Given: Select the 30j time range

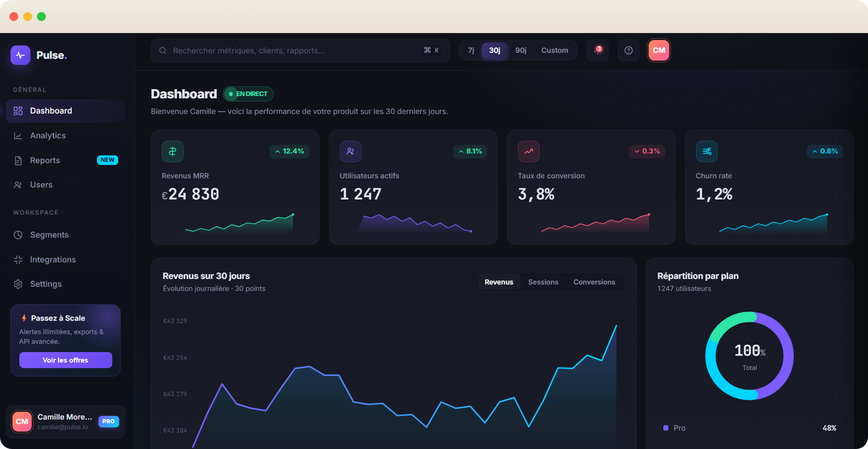Looking at the screenshot, I should 494,50.
